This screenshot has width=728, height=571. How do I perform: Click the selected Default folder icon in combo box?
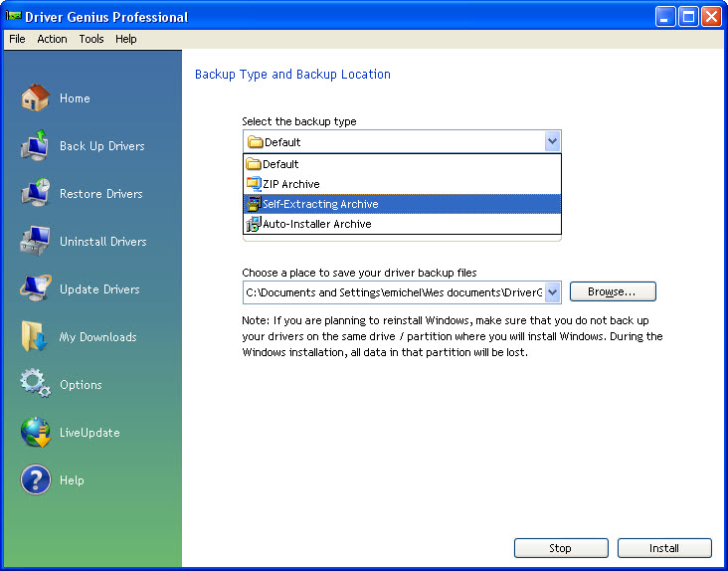pyautogui.click(x=256, y=141)
